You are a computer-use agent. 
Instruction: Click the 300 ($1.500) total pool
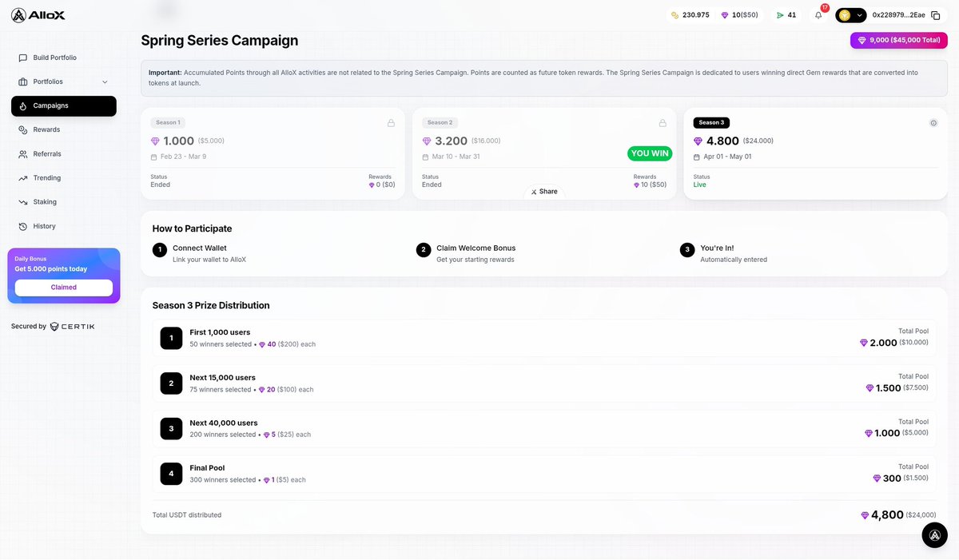coord(901,479)
